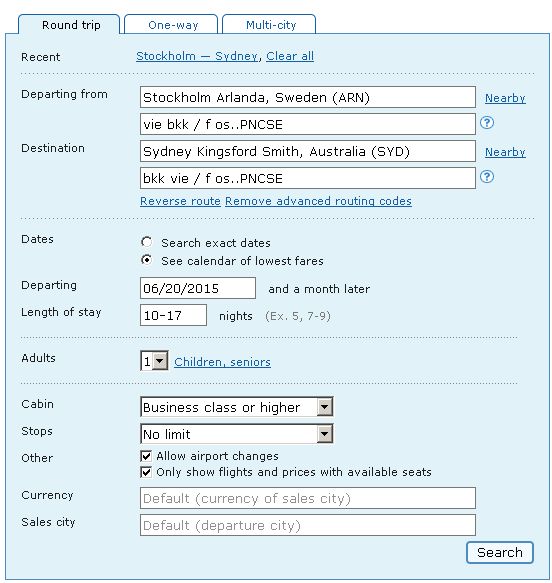Expand the Adults count dropdown
Viewport: 552px width, 583px height.
[x=154, y=361]
